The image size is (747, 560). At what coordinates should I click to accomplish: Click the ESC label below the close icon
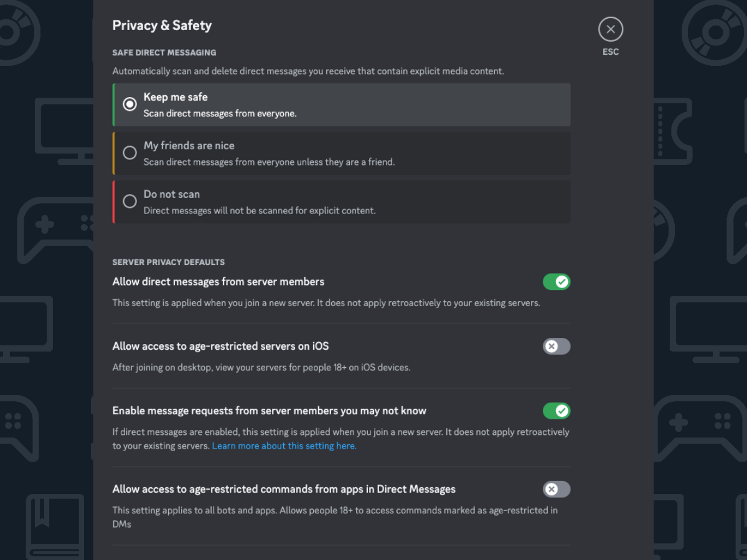(611, 52)
